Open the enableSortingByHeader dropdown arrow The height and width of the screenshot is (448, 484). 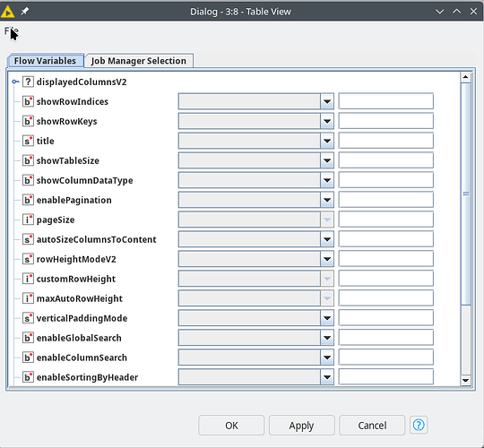327,377
